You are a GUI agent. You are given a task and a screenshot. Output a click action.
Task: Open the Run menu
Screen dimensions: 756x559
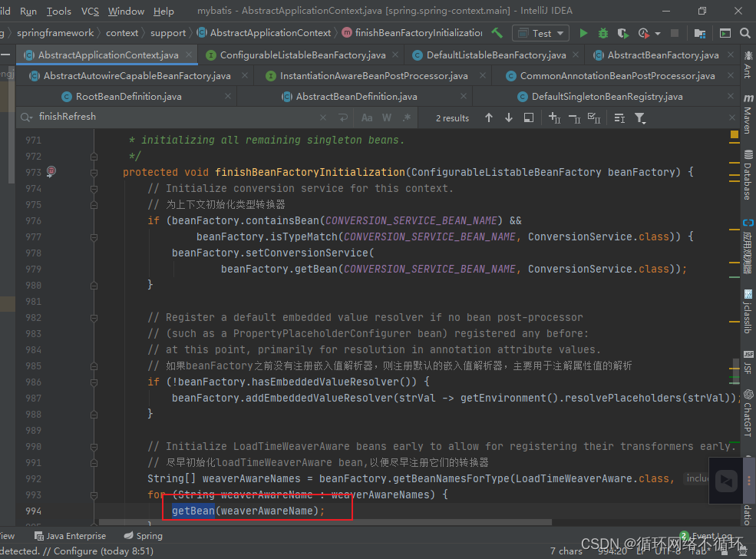(x=28, y=11)
